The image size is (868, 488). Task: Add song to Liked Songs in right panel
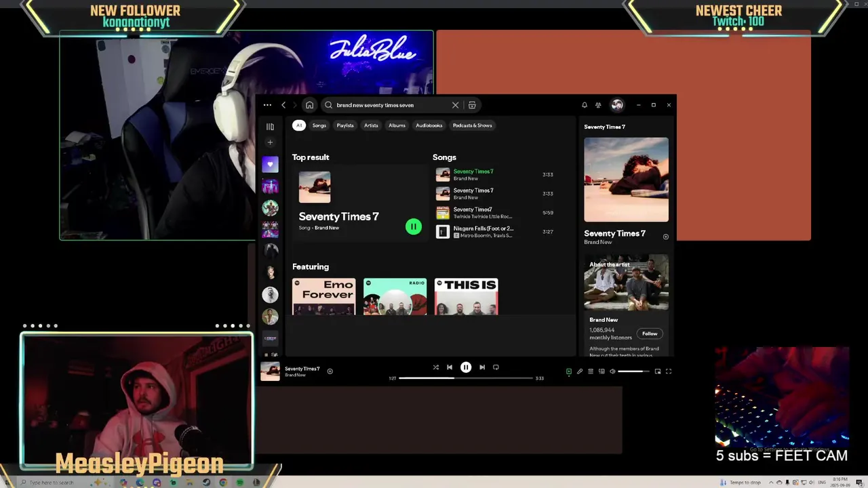(x=665, y=237)
